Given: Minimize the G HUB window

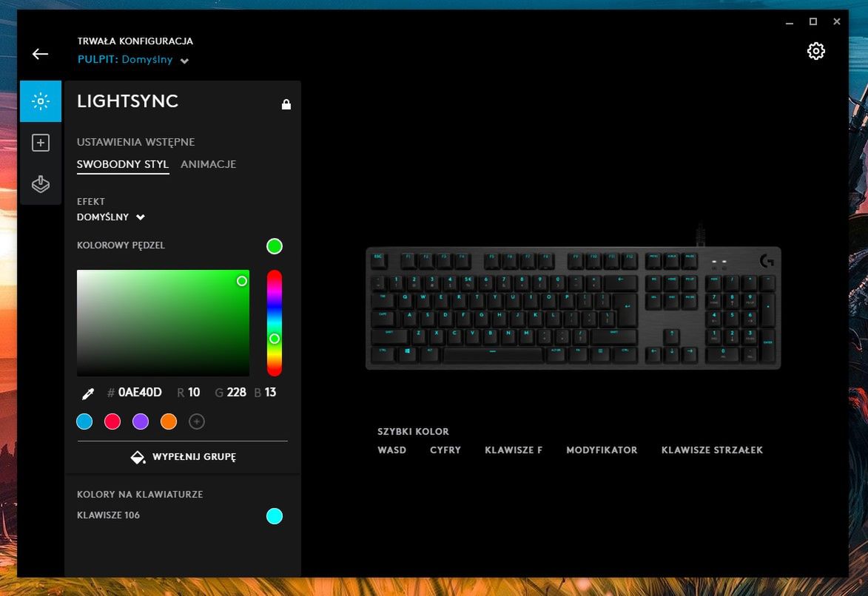Looking at the screenshot, I should 790,21.
